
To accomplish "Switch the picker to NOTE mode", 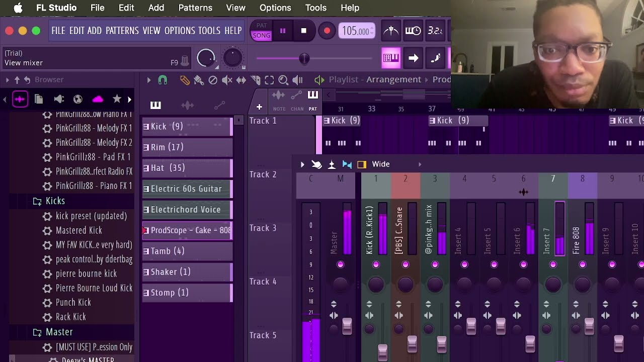I will click(279, 101).
